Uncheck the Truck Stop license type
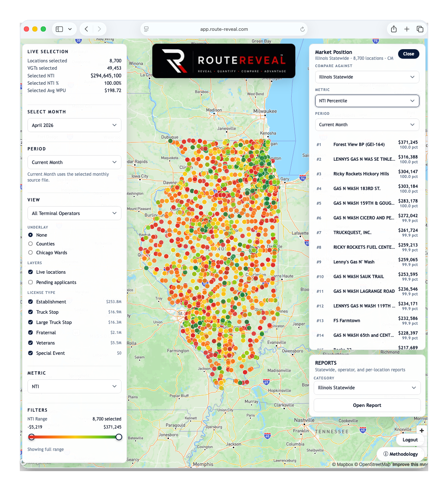 pos(30,312)
